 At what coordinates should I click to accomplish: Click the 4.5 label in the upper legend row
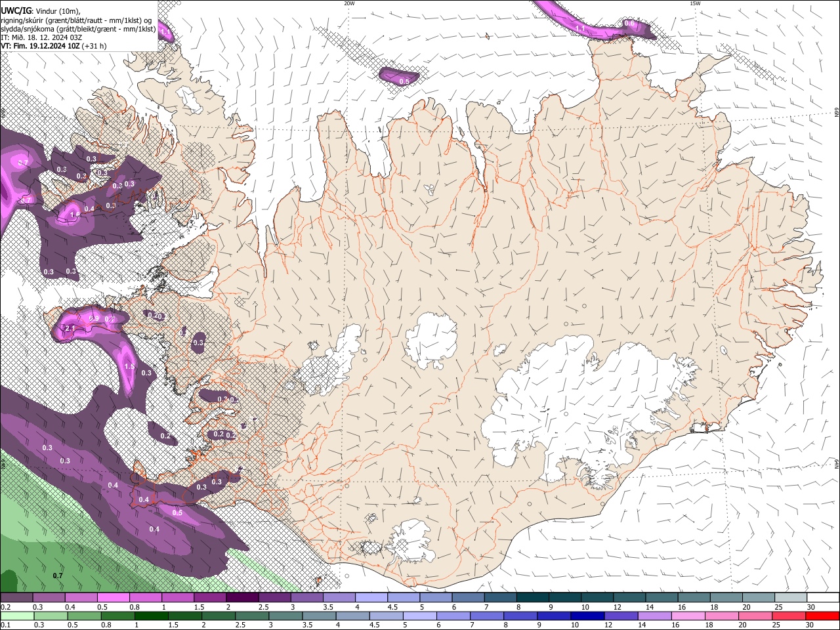[392, 607]
